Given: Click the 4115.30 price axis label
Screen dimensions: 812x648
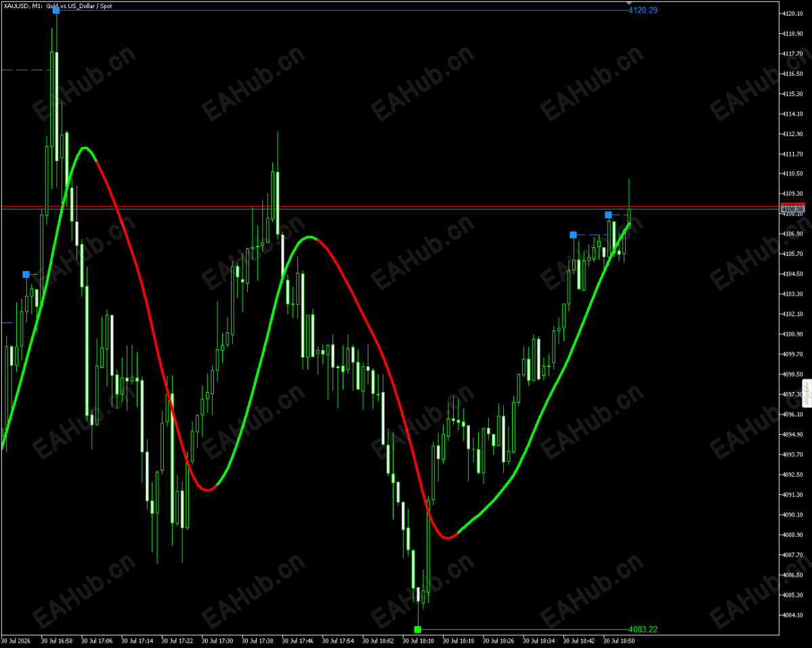Looking at the screenshot, I should pos(792,93).
